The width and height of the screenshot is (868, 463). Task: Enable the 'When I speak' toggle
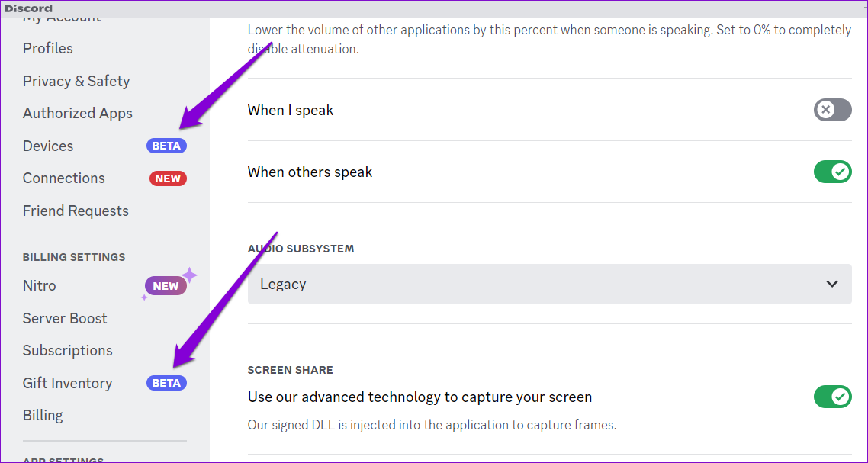pyautogui.click(x=832, y=110)
